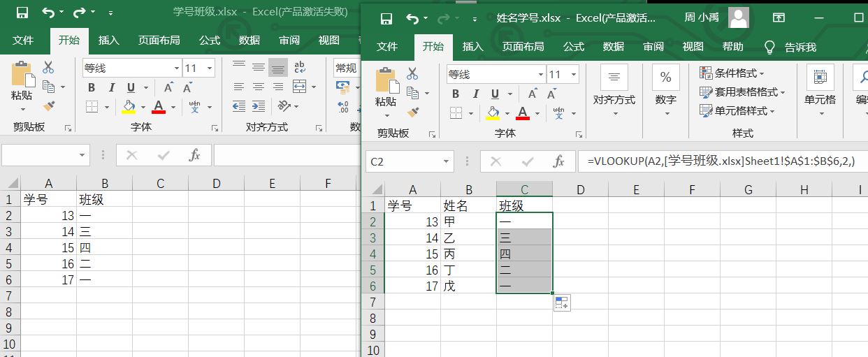Apply yellow fill color in 姓名学号 window
This screenshot has width=868, height=357.
[493, 112]
